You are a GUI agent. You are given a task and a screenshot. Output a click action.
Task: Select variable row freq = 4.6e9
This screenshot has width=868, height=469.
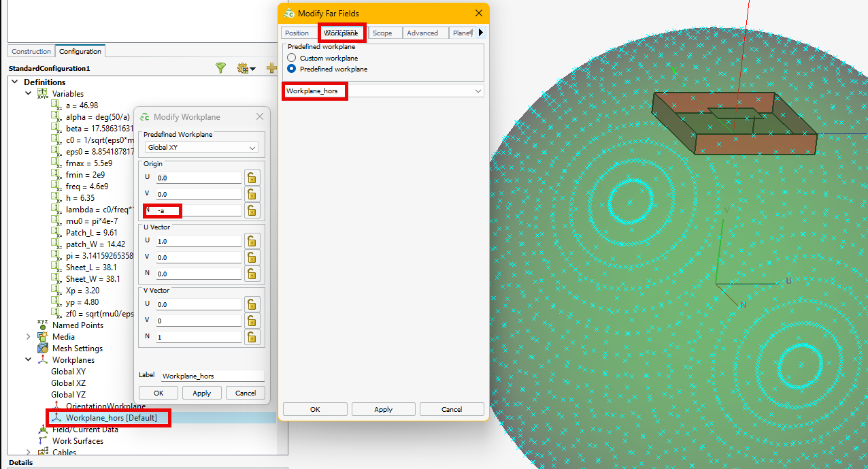[87, 187]
